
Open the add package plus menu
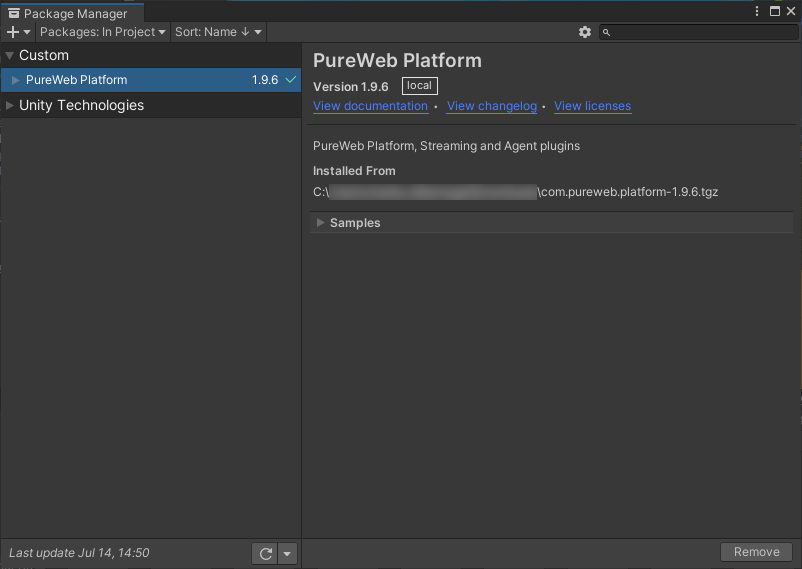point(18,32)
